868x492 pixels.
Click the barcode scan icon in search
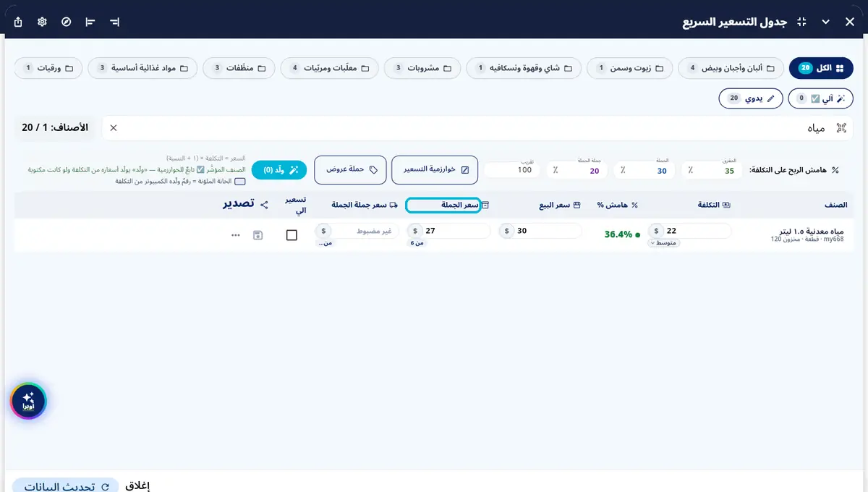pyautogui.click(x=841, y=128)
